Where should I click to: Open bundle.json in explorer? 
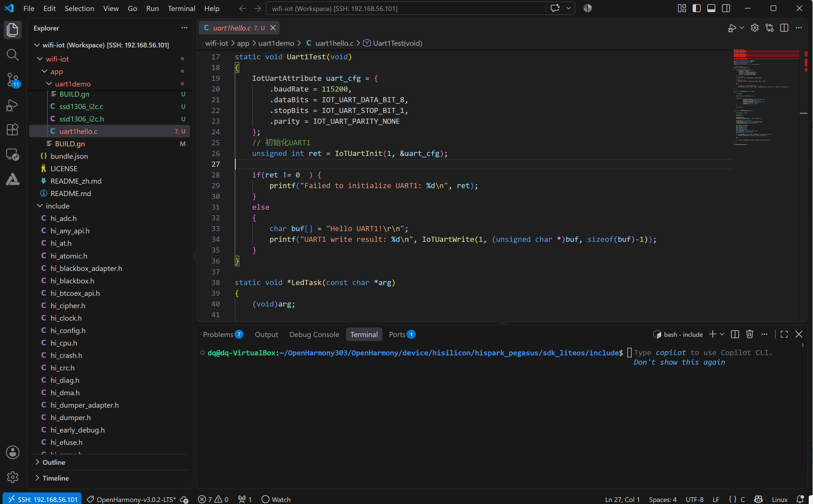click(x=110, y=156)
